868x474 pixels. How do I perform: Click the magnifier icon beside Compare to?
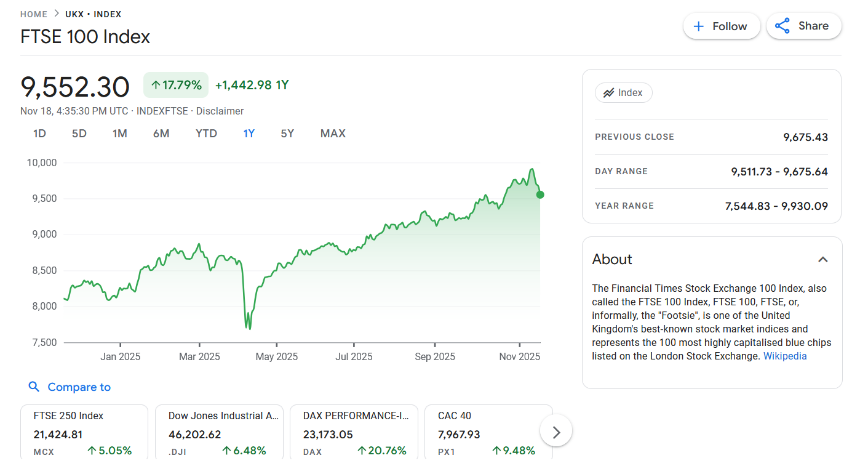pyautogui.click(x=34, y=387)
